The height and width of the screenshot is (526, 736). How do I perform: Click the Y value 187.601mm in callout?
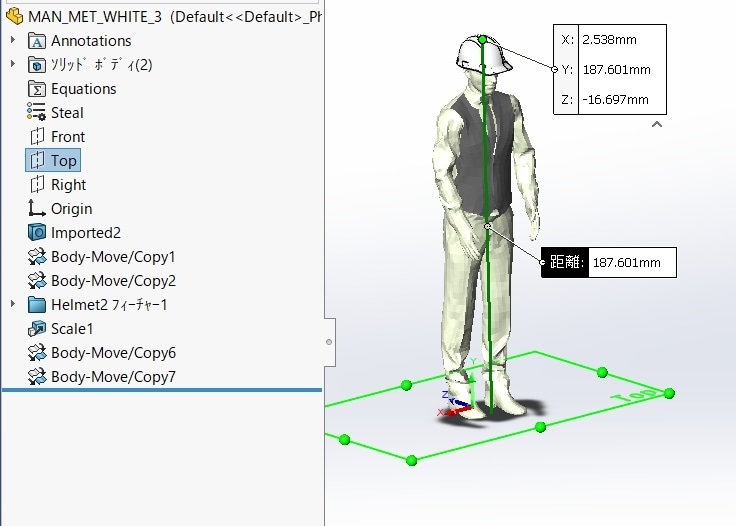616,69
